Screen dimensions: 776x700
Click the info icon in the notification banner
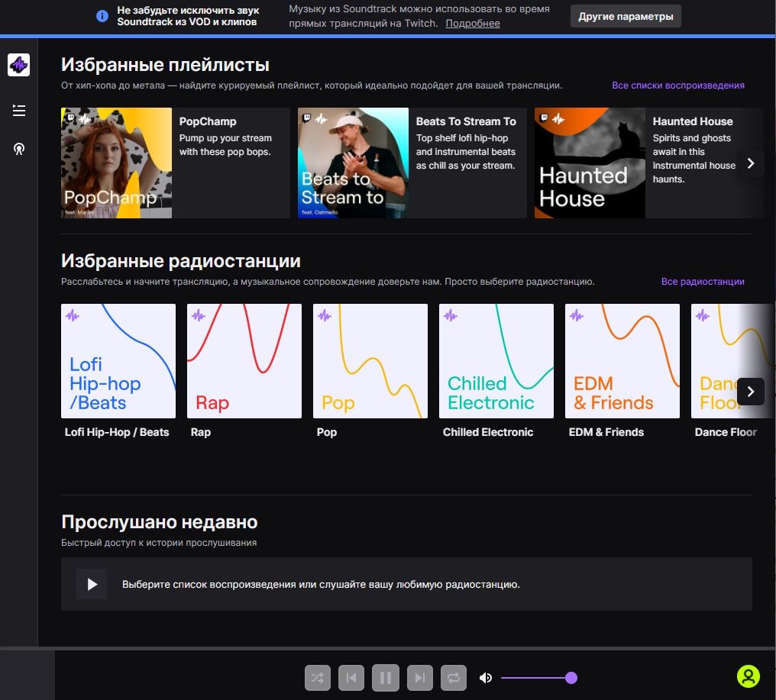click(x=102, y=15)
